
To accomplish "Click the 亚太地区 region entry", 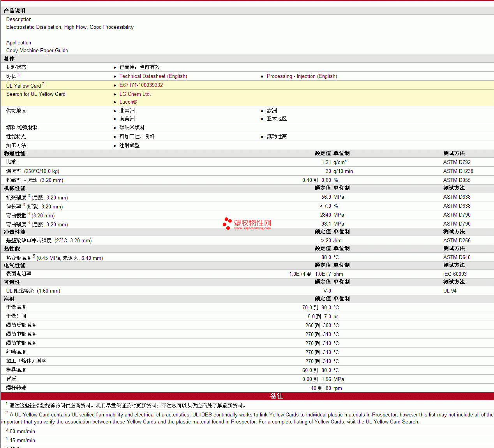I will click(x=277, y=119).
